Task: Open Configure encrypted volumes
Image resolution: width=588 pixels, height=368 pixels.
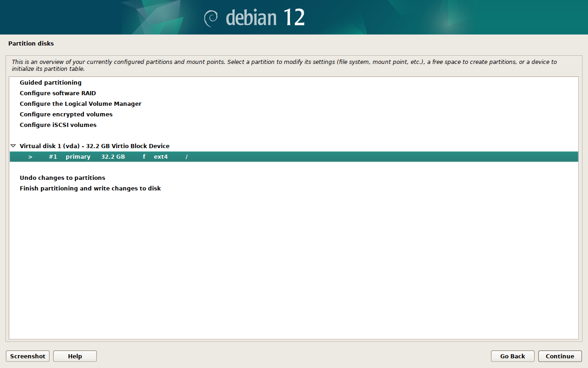Action: click(66, 115)
